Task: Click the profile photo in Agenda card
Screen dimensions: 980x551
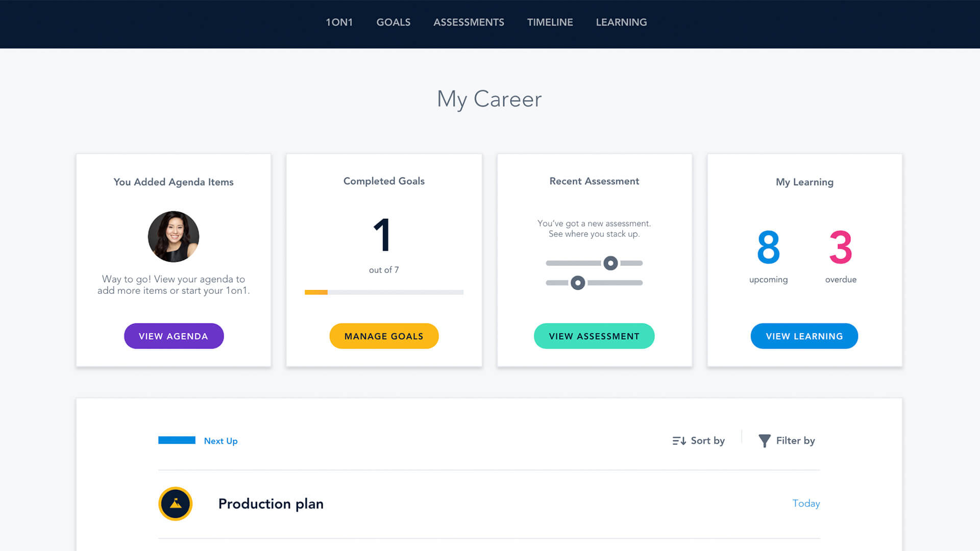Action: click(x=174, y=236)
